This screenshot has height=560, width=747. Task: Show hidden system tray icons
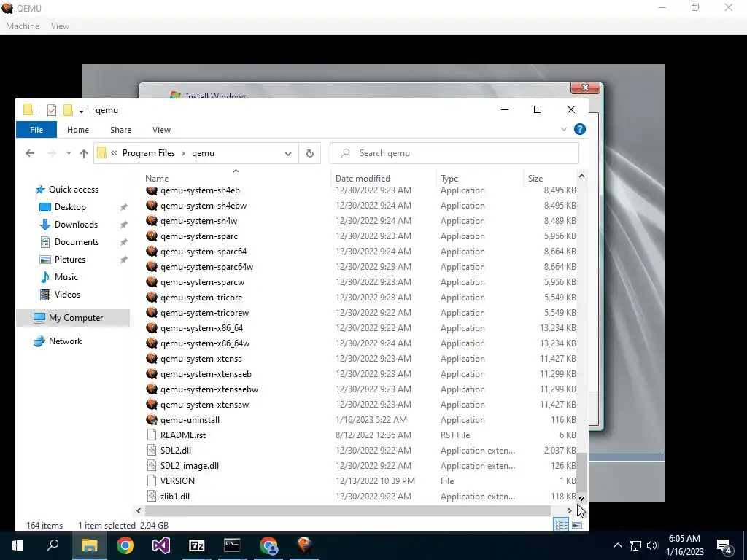pos(617,545)
